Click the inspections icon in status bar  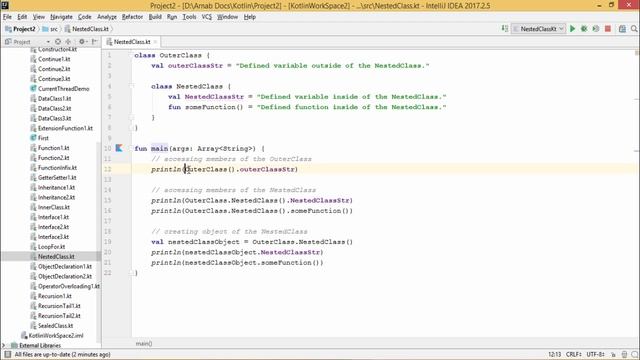[x=624, y=354]
